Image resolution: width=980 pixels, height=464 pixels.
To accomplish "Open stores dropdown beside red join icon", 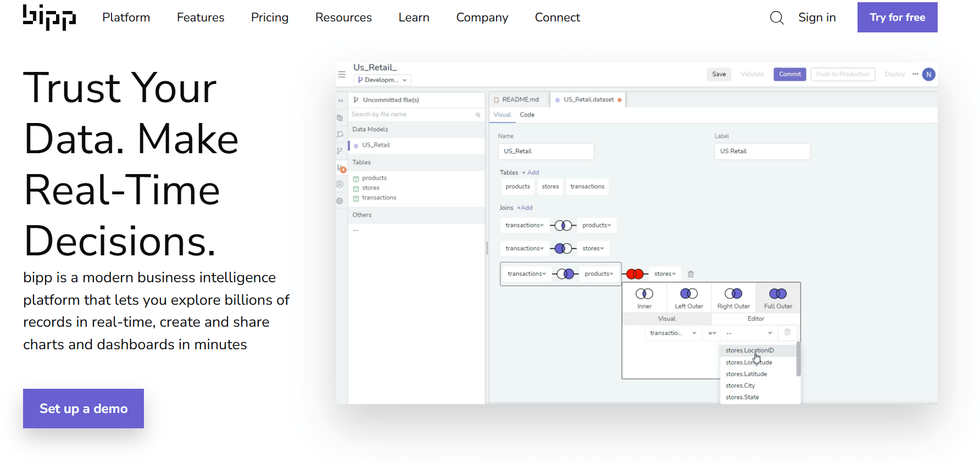I will (x=665, y=273).
